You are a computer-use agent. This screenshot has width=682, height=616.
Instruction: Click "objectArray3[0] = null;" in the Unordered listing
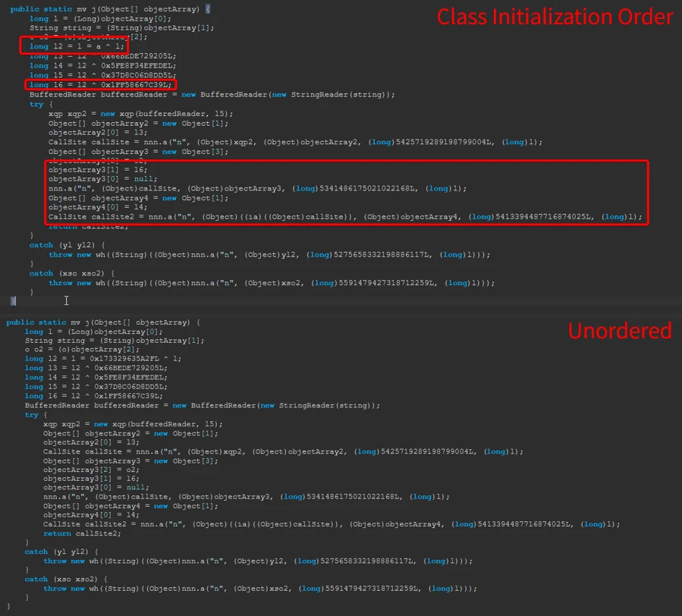(96, 487)
